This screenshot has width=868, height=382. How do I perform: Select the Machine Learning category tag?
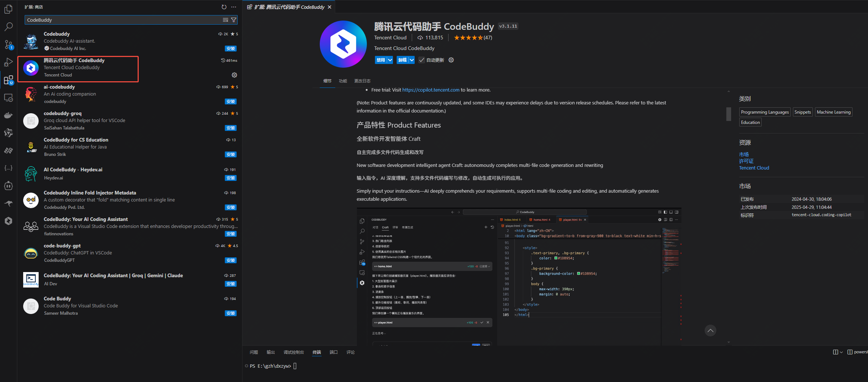pyautogui.click(x=833, y=112)
